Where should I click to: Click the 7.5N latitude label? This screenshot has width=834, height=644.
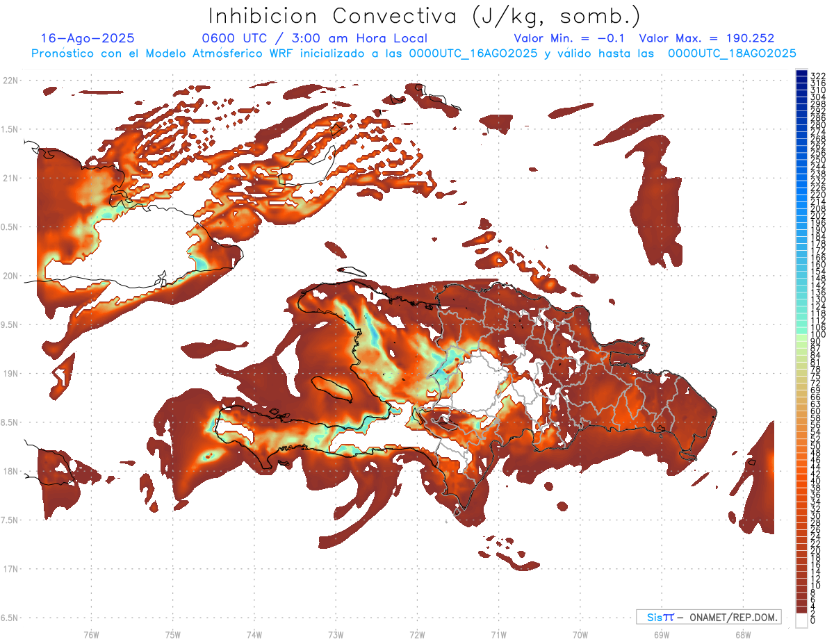tap(10, 520)
